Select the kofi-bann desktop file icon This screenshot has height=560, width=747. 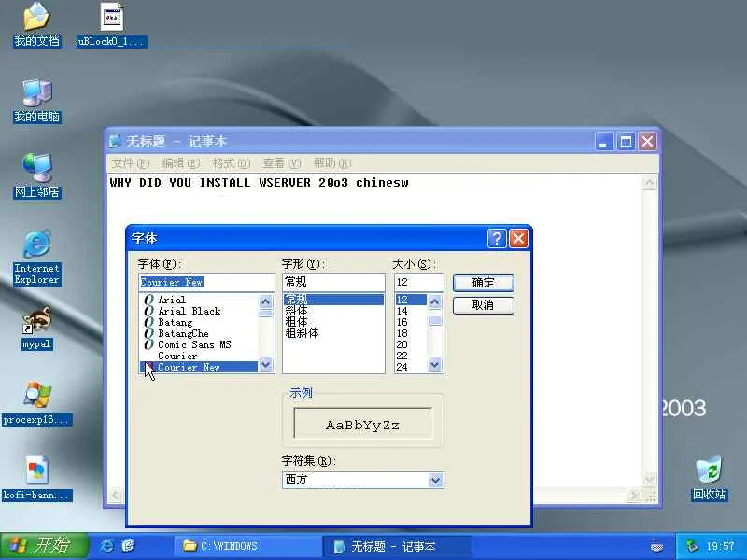pos(36,479)
